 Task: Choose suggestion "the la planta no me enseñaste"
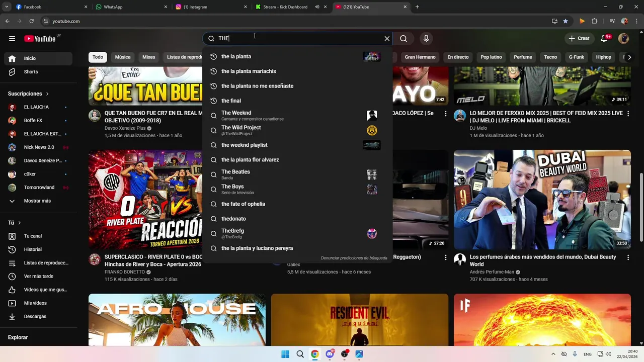(297, 86)
